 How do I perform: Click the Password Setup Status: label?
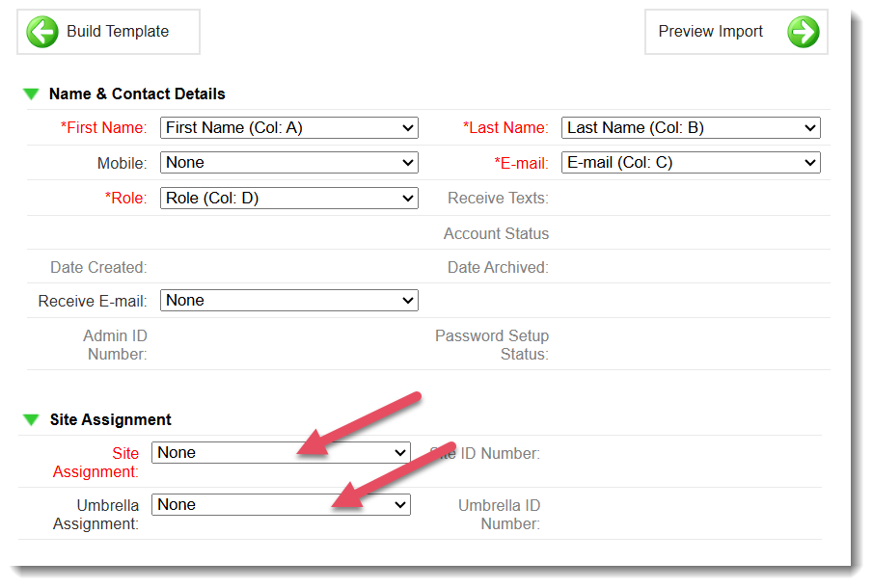492,345
